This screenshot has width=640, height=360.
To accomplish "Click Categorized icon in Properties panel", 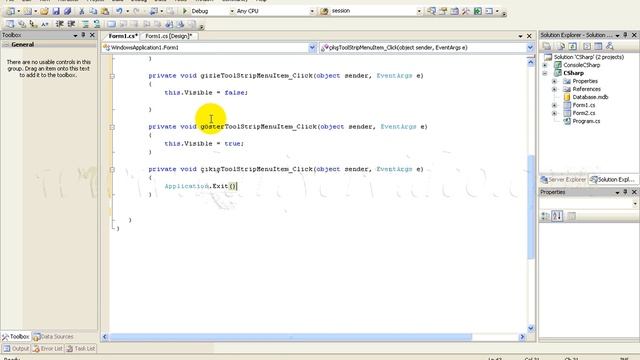I will click(545, 216).
